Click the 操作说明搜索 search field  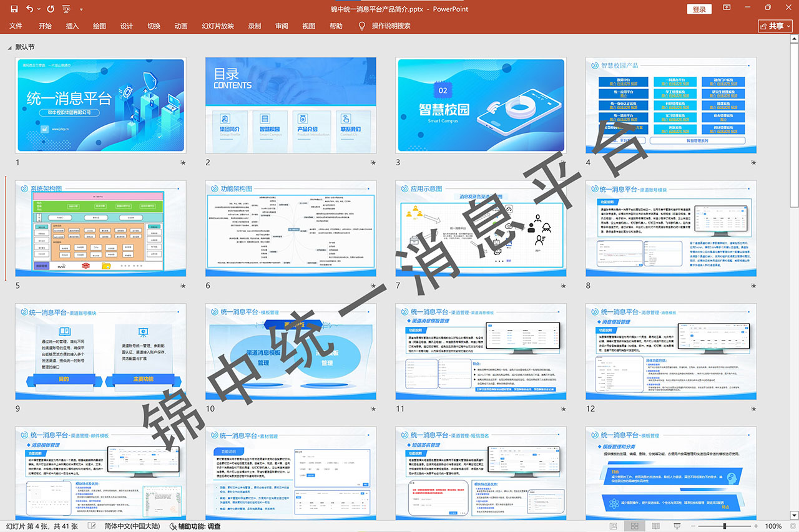[x=391, y=26]
